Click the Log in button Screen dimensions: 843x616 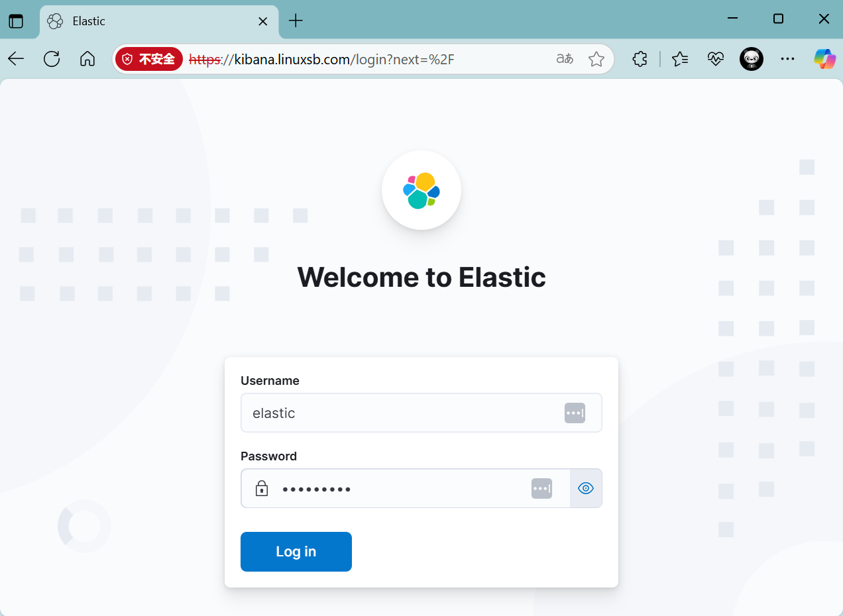(296, 551)
